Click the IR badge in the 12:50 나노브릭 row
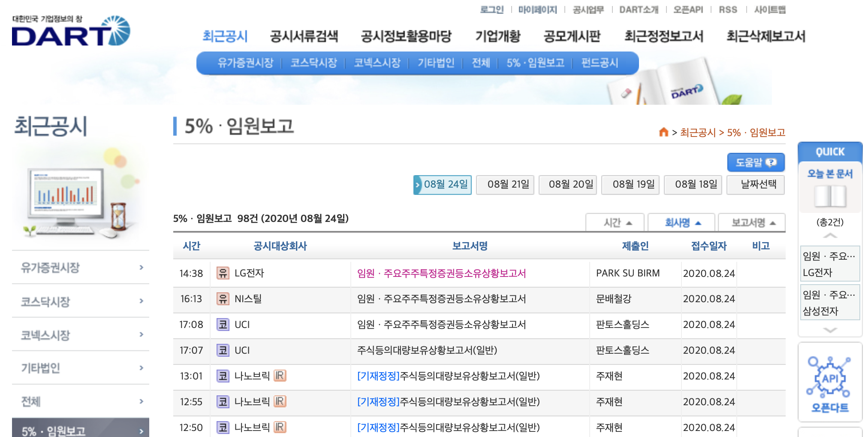Screen dimensions: 868x437 coord(280,428)
